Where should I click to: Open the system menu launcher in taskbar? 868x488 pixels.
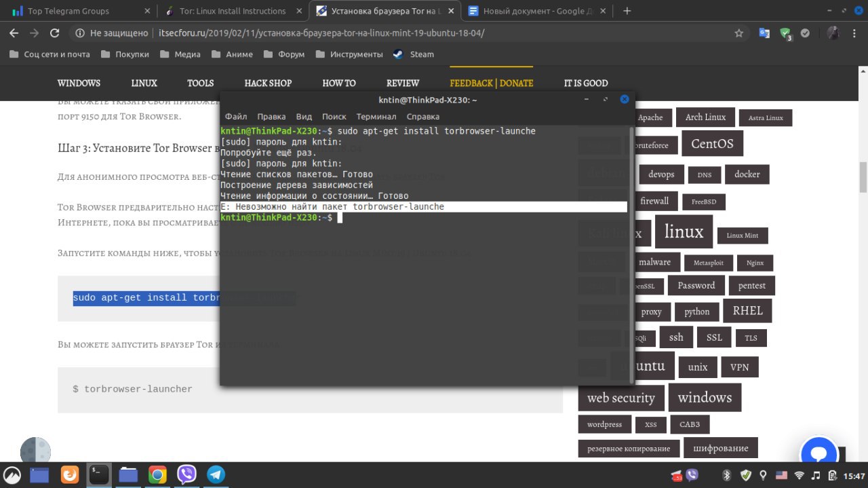tap(12, 475)
